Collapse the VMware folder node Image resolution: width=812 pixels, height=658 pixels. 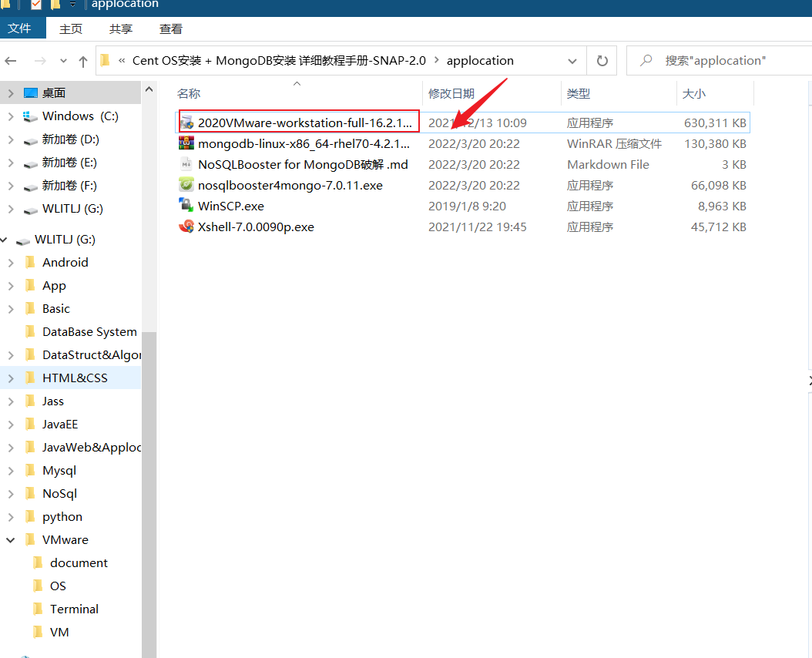click(10, 540)
